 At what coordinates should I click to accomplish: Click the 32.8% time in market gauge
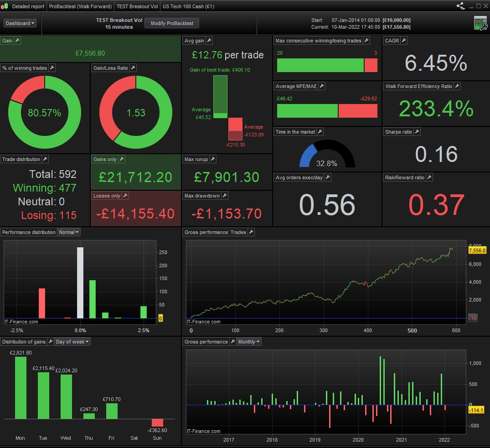pos(327,154)
